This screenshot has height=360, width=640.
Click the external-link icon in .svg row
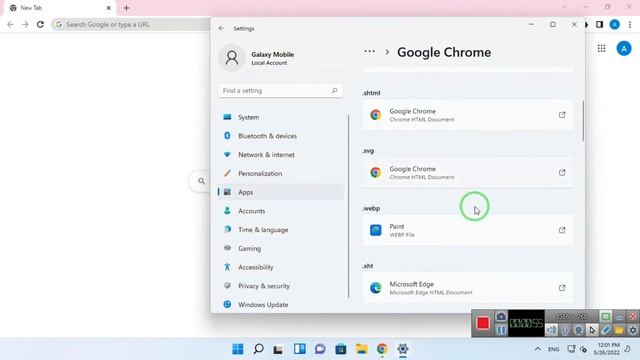coord(562,173)
